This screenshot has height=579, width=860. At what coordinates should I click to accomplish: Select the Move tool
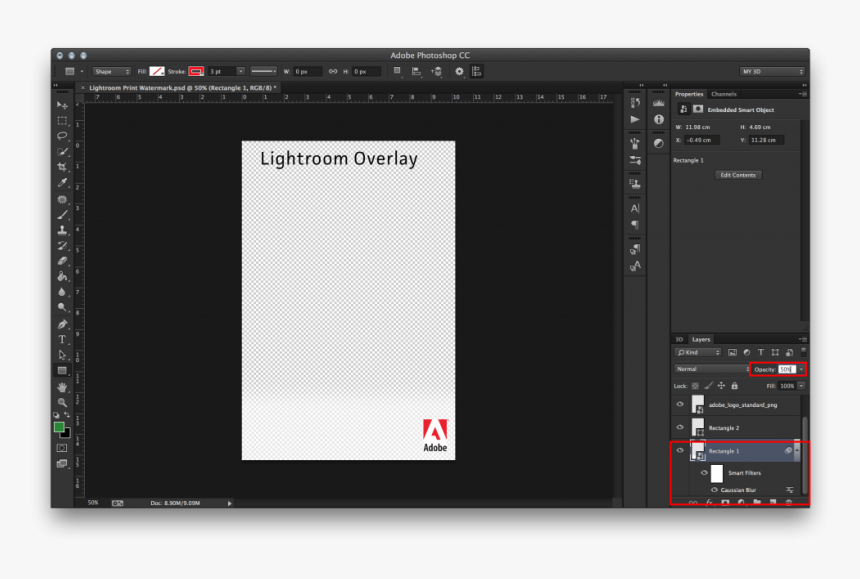click(62, 105)
